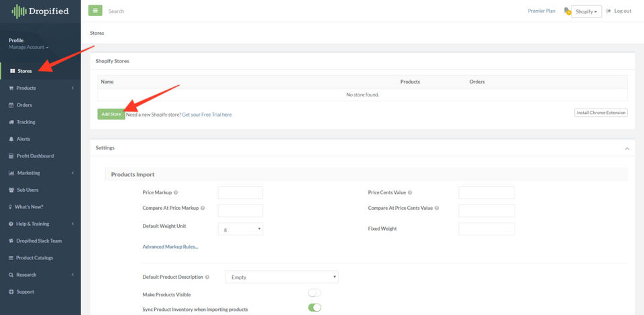Click Compare At Price Cents Value help icon
Screen dimensions: 644x315
(x=437, y=208)
